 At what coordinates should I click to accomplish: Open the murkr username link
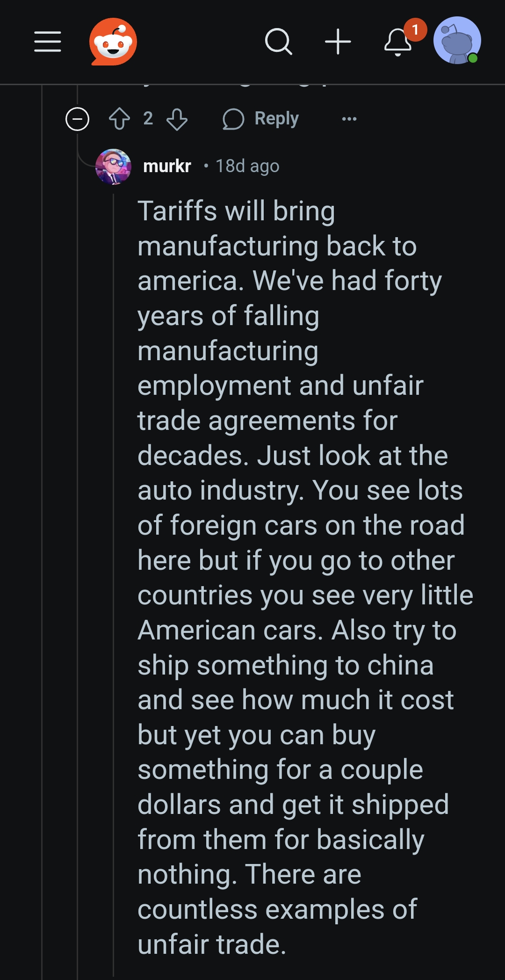click(167, 166)
